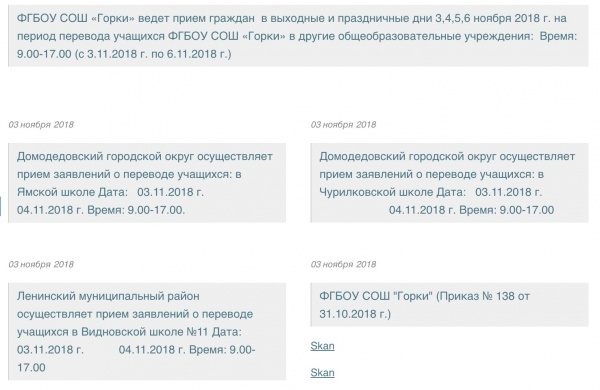Click «3,4,5,6 ноября 2018» in the top notice

(x=488, y=18)
